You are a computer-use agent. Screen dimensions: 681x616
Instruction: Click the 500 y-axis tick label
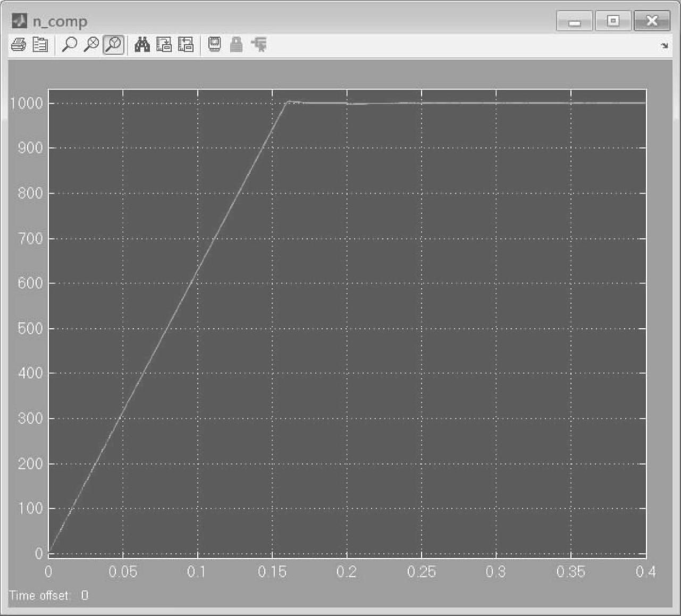tap(30, 328)
